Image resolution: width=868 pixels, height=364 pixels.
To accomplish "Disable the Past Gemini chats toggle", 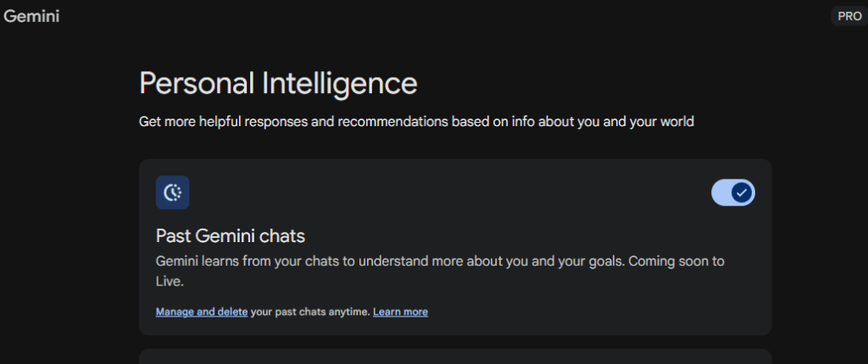I will 733,193.
